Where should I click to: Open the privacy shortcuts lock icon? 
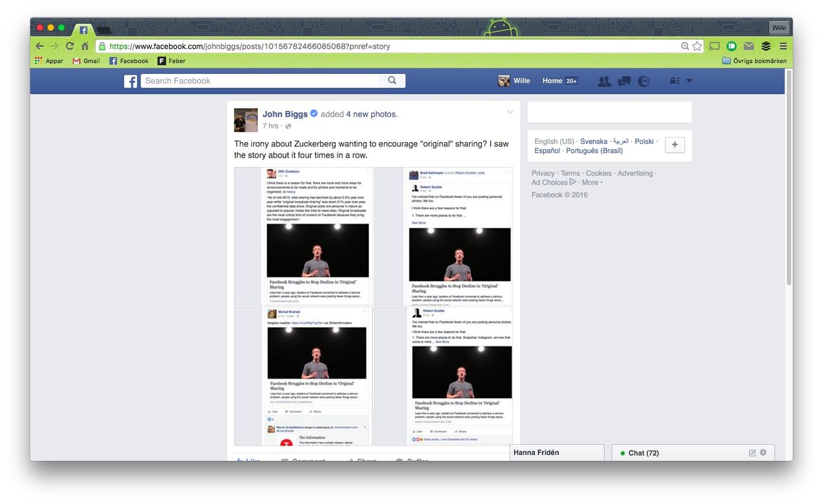point(674,81)
